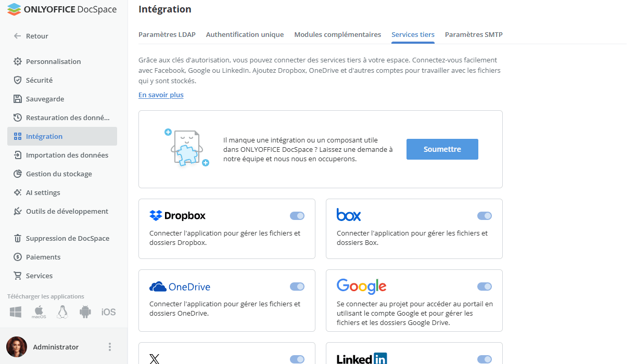Click the Administrator profile avatar
This screenshot has height=364, width=635.
[x=17, y=347]
